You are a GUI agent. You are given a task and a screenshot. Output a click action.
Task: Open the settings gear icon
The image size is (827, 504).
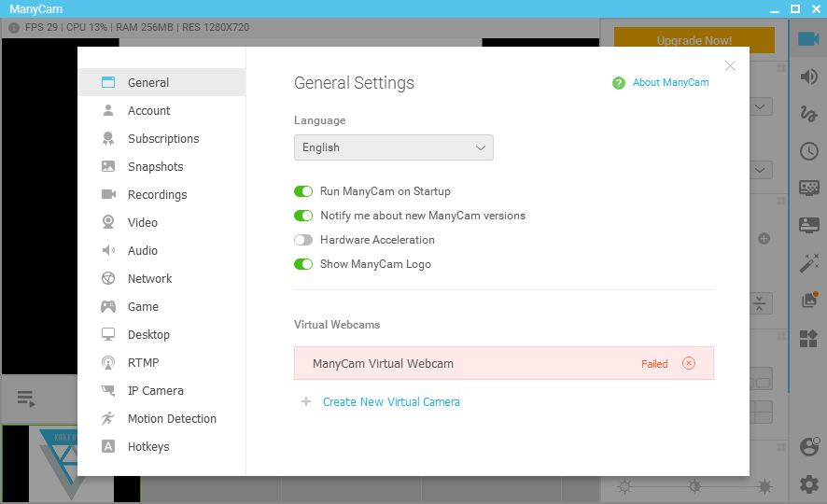coord(808,483)
